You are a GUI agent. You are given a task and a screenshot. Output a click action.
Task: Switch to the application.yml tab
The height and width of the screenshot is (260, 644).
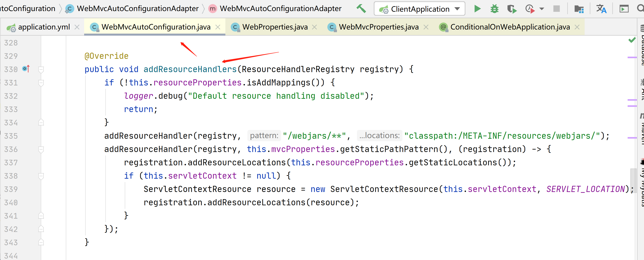[x=44, y=27]
